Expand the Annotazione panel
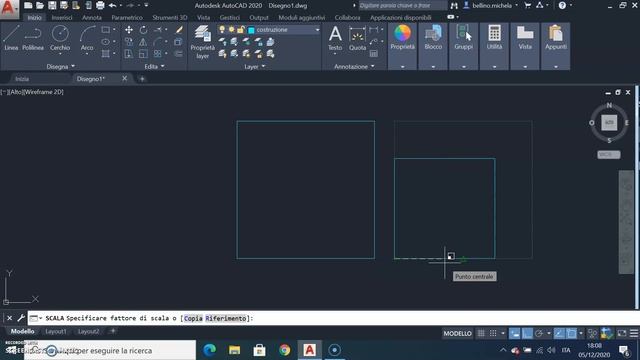 click(354, 66)
